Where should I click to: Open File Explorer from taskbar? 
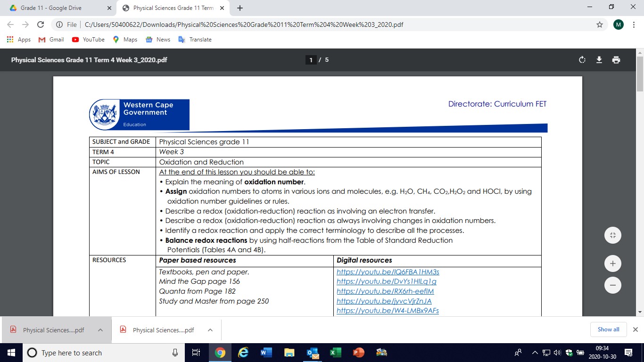pos(289,353)
